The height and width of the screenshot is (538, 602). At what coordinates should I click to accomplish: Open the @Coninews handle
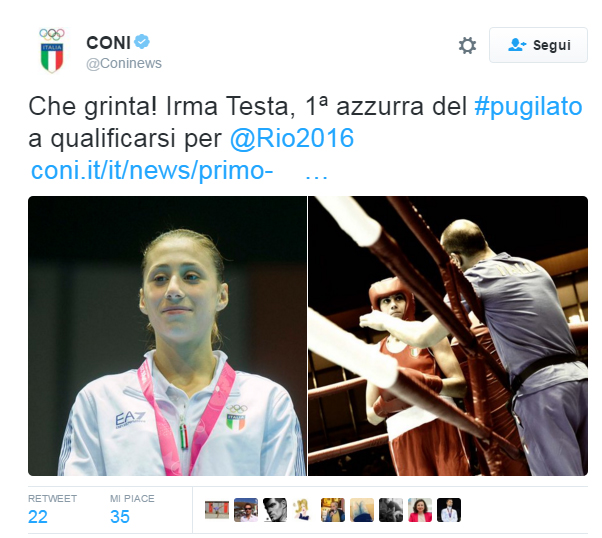pos(124,63)
